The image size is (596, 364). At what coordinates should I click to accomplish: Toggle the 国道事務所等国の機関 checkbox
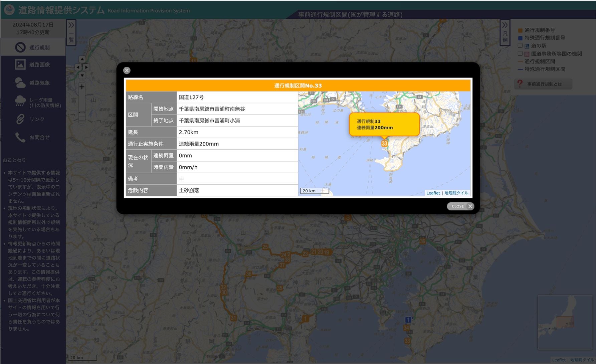pos(520,53)
